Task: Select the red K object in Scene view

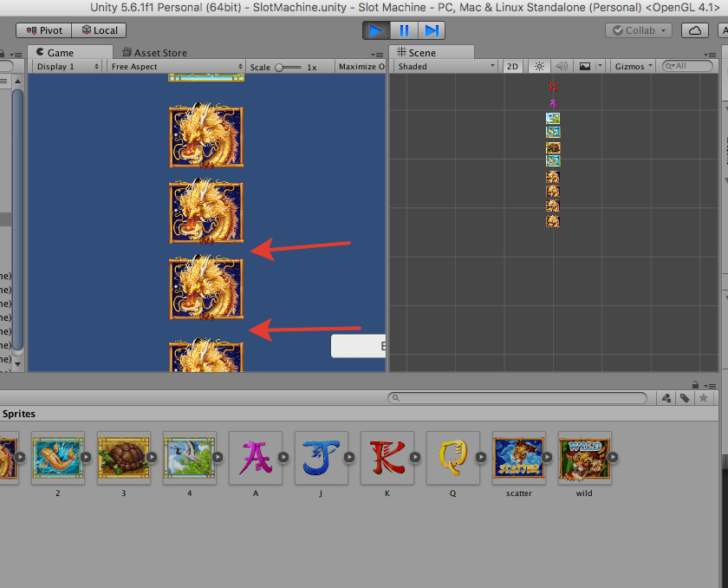Action: click(x=553, y=87)
